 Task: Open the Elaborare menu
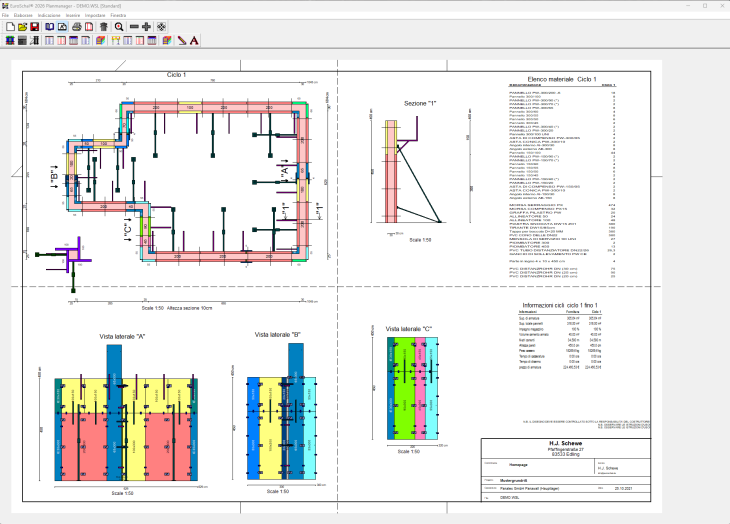tap(23, 15)
